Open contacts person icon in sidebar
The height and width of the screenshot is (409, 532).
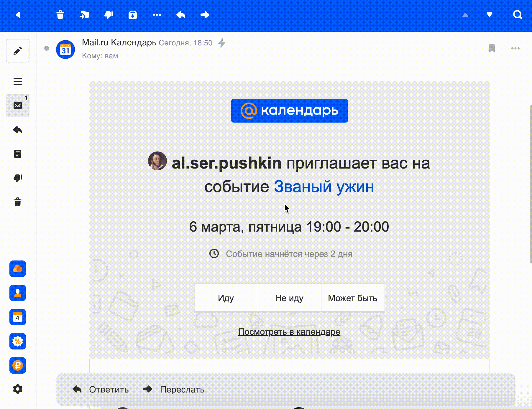click(x=18, y=293)
